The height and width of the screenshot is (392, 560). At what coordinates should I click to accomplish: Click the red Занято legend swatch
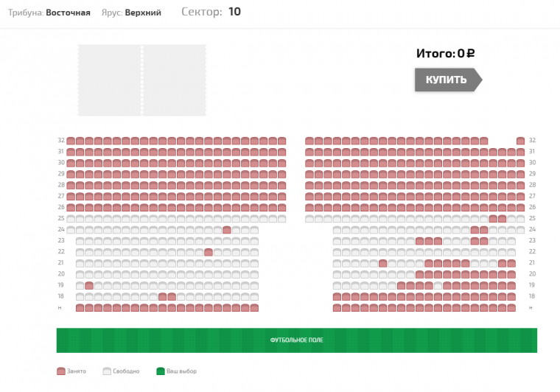[x=61, y=371]
